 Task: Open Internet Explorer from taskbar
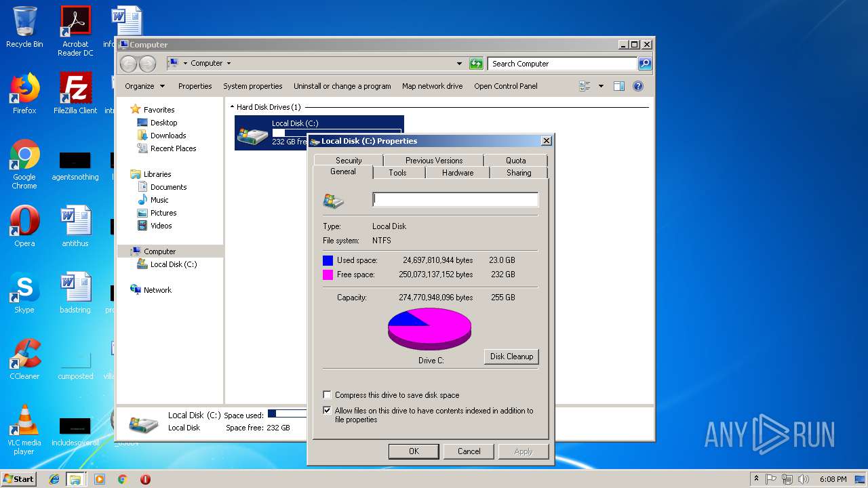click(54, 479)
